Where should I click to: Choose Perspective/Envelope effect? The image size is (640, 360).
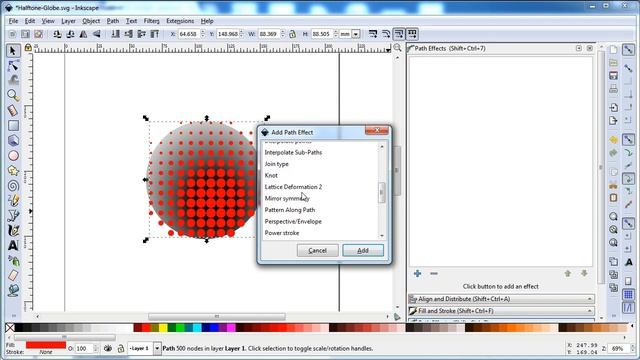click(293, 221)
